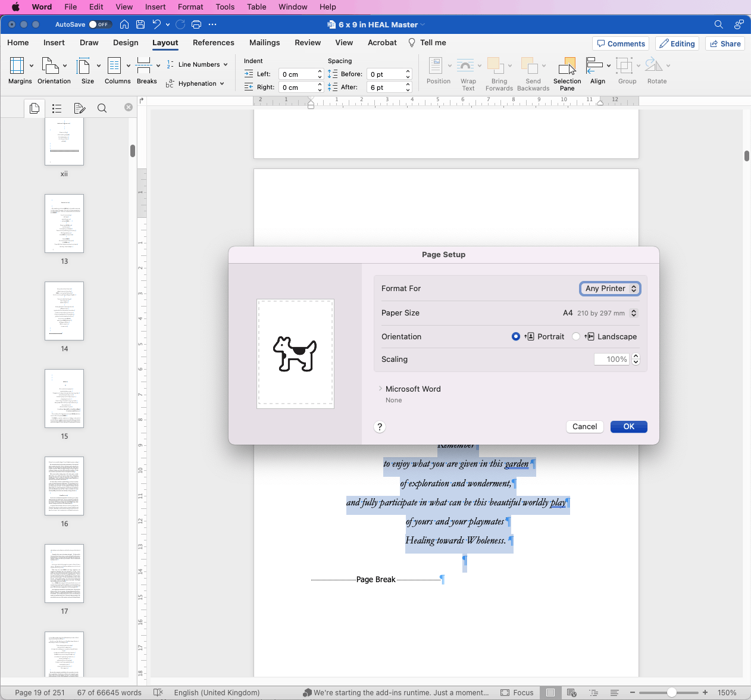The height and width of the screenshot is (700, 751).
Task: Click the Wrap Text icon
Action: pyautogui.click(x=468, y=67)
